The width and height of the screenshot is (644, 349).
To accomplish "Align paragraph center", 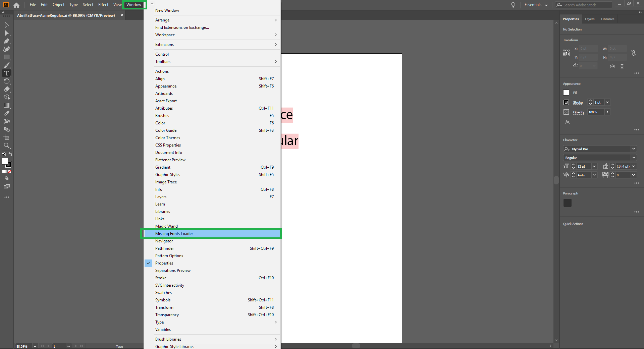I will (x=578, y=203).
